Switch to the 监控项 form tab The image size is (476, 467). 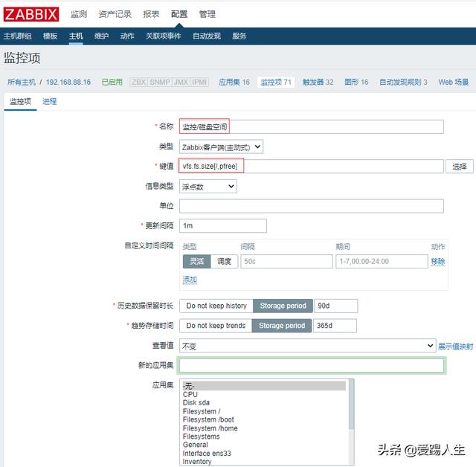[20, 101]
